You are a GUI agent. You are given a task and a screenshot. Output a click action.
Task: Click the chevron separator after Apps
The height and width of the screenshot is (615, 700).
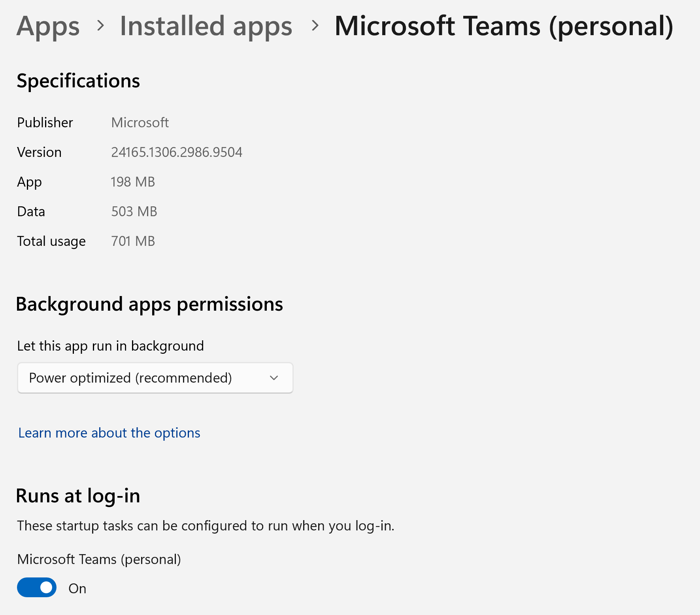coord(101,26)
